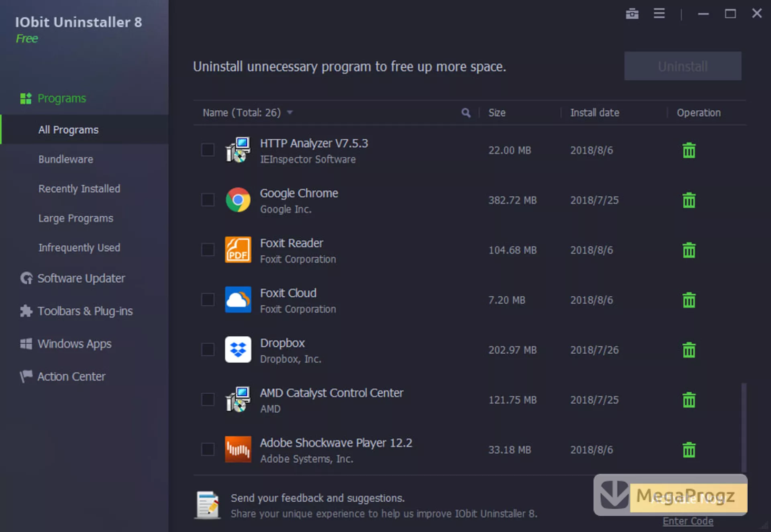
Task: Select the Google Chrome program name
Action: click(299, 193)
